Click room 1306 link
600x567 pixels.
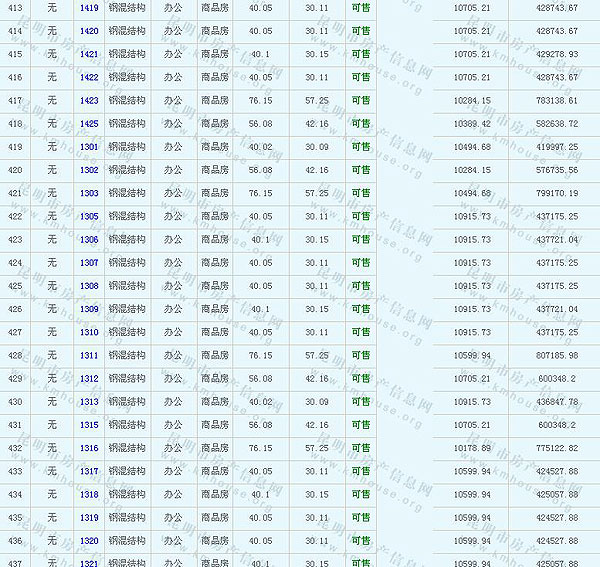point(89,240)
